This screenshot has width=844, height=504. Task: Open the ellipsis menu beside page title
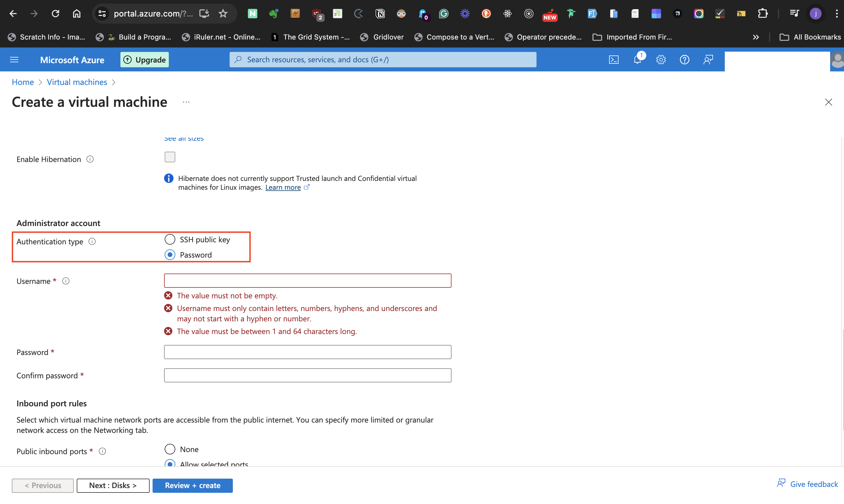(186, 102)
